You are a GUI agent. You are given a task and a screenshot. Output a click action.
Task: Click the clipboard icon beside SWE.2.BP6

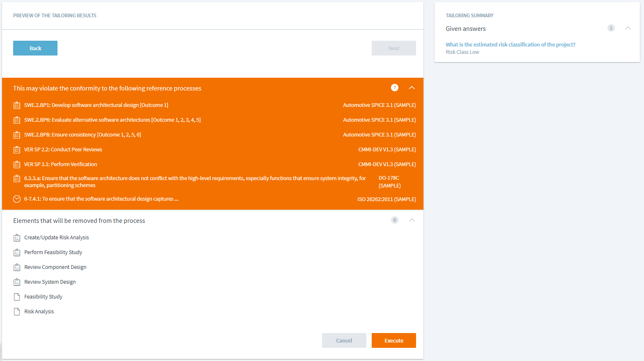17,120
